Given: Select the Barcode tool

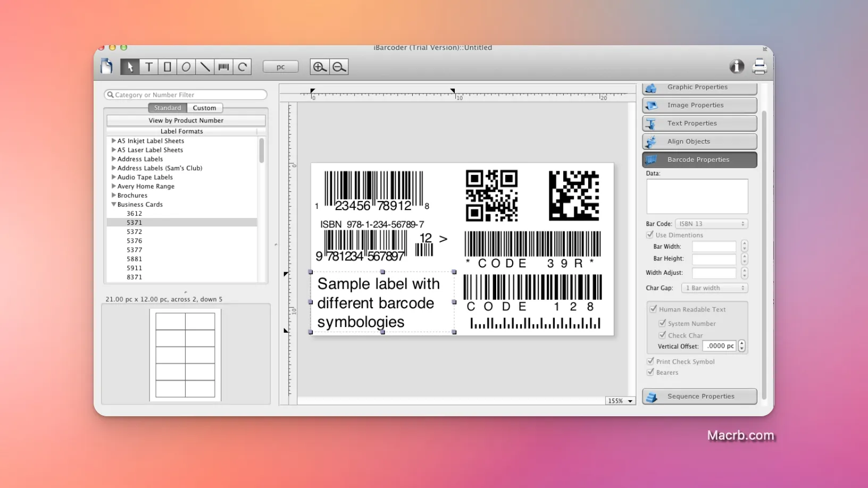Looking at the screenshot, I should pos(223,67).
